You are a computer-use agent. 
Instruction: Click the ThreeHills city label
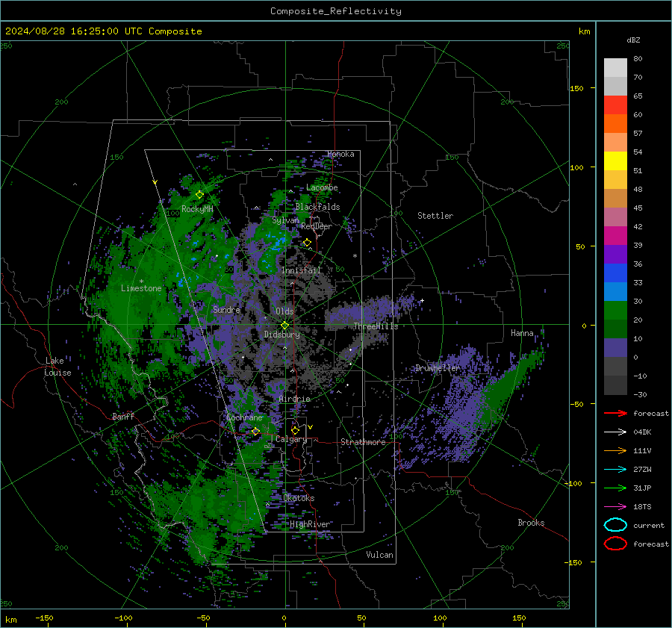pos(376,326)
